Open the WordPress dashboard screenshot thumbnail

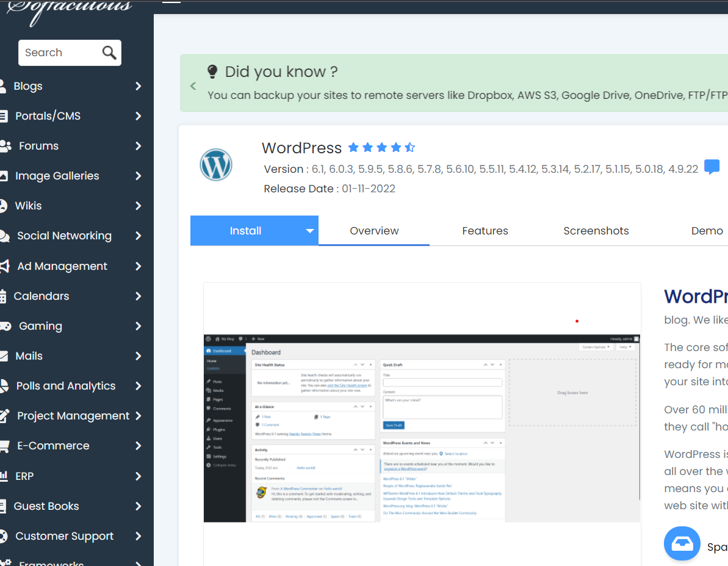[x=422, y=427]
